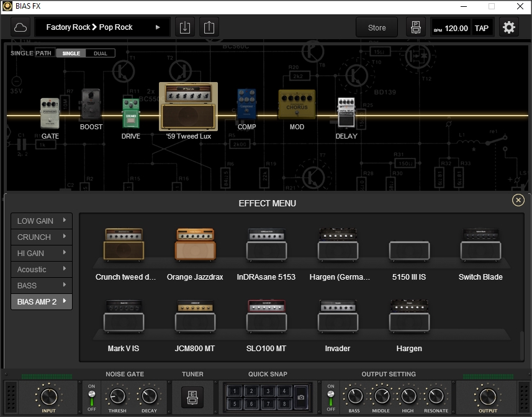Open the '59 Tweed Lux amp

point(187,107)
